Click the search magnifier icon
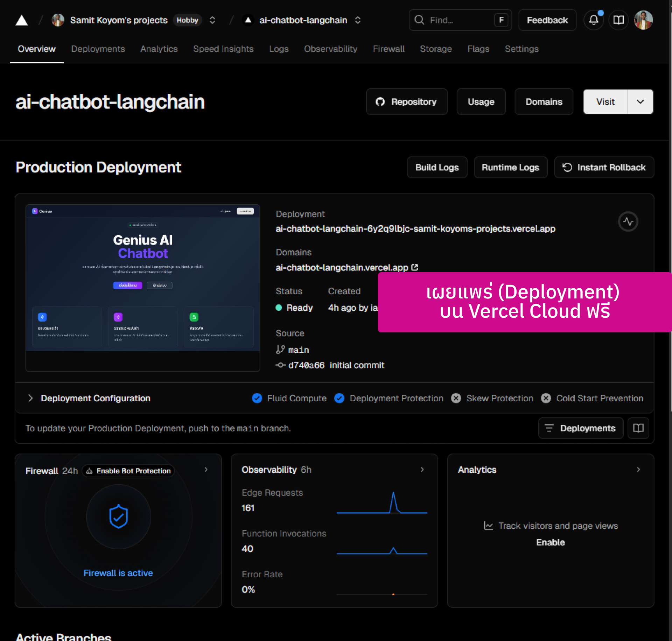 coord(419,20)
